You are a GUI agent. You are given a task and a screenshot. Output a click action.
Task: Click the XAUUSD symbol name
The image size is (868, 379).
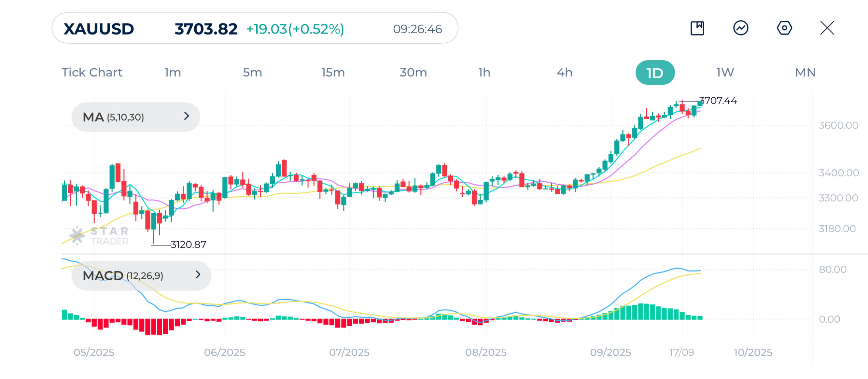coord(99,29)
